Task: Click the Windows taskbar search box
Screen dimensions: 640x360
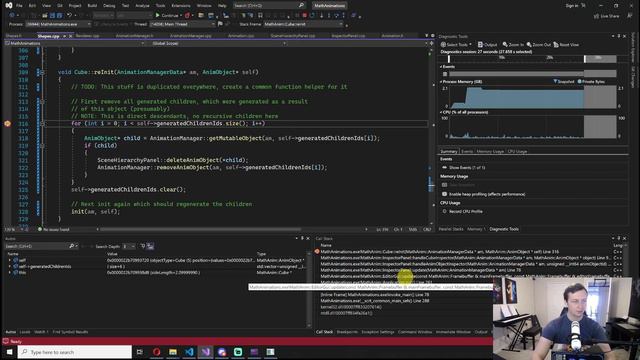Action: [75, 352]
